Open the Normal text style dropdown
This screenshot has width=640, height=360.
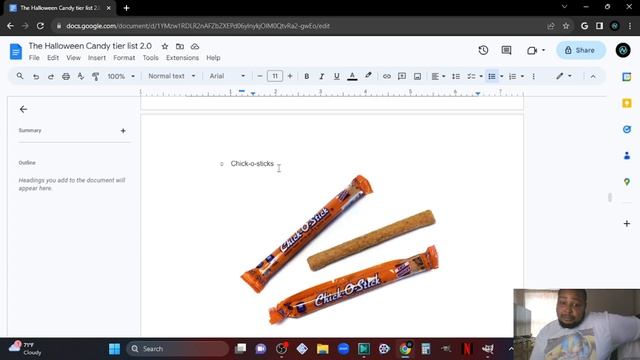171,76
